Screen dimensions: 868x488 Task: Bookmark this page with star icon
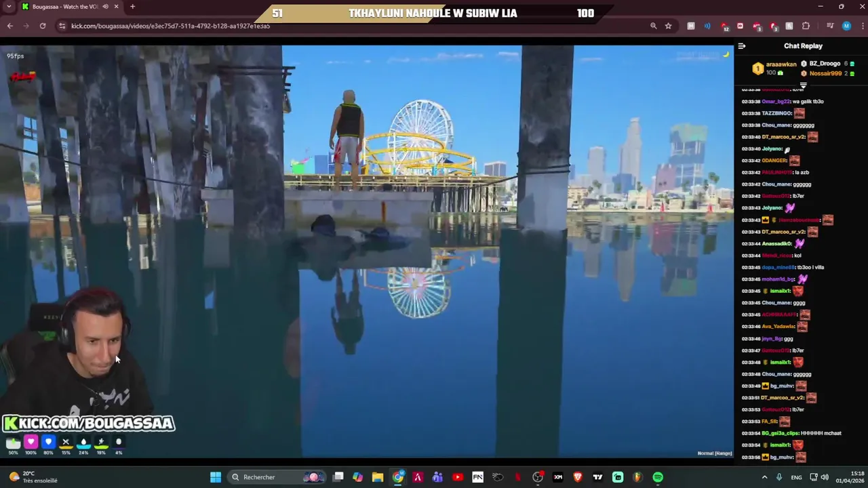pos(669,26)
